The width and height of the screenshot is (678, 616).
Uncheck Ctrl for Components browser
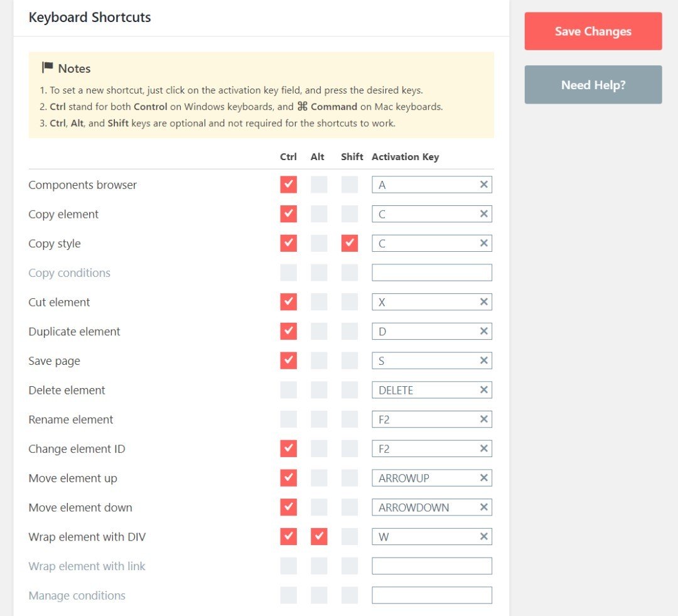(288, 185)
